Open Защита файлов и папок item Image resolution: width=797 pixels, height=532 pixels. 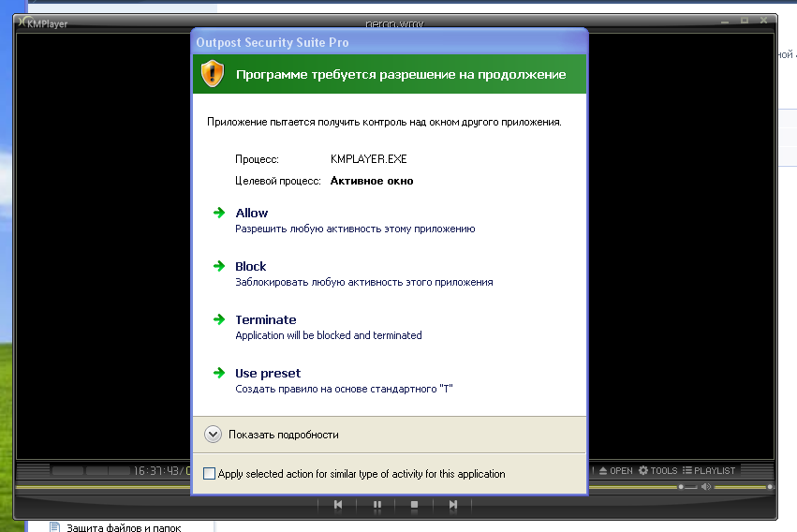(x=124, y=527)
